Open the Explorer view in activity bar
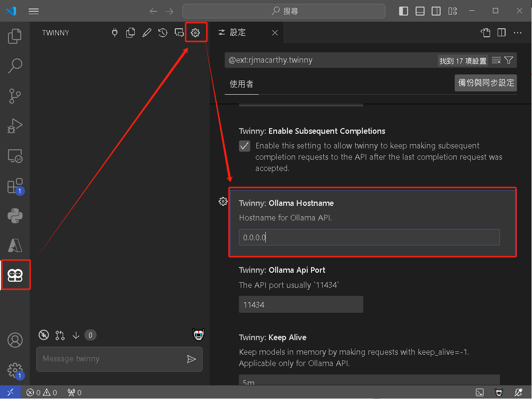 (x=15, y=36)
